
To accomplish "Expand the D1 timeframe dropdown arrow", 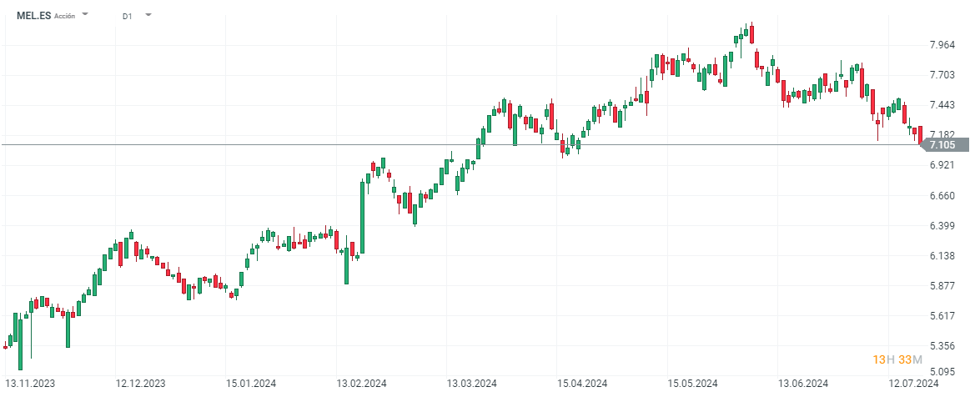I will 148,16.
